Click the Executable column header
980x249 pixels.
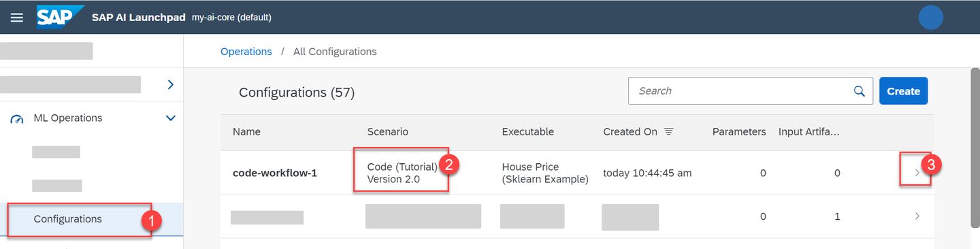tap(528, 132)
